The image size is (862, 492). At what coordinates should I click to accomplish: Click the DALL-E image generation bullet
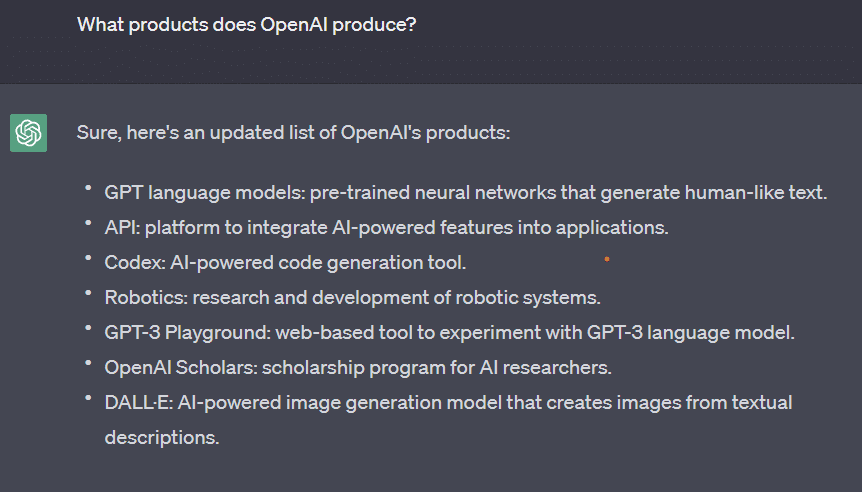point(448,419)
